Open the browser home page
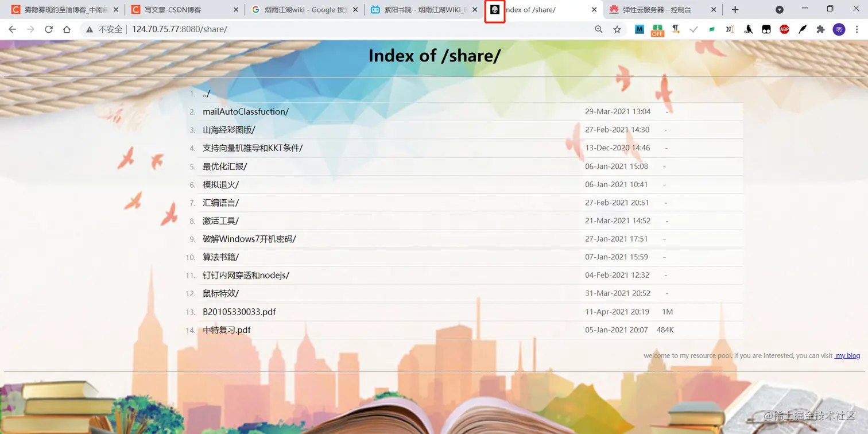 pos(67,29)
